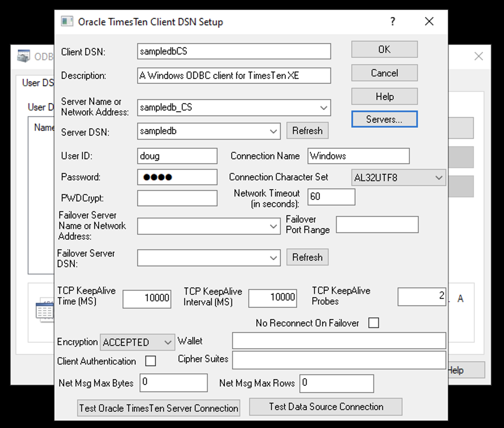Check the Client Authentication box
Image resolution: width=504 pixels, height=428 pixels.
click(150, 361)
